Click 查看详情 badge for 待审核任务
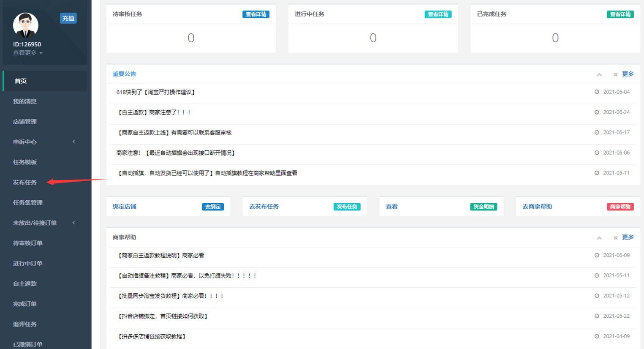This screenshot has width=644, height=349. coord(255,14)
